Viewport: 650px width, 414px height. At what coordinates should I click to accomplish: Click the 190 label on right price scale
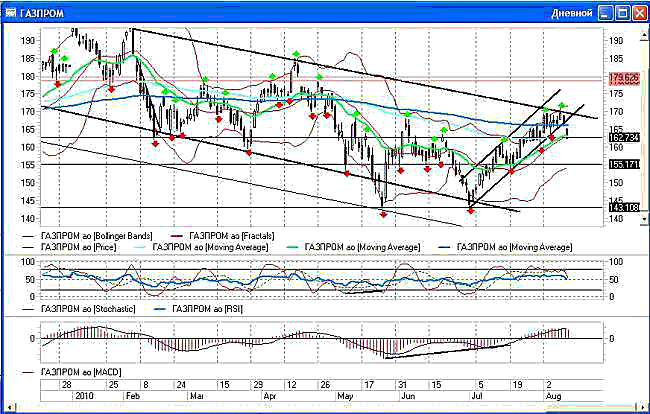click(616, 40)
